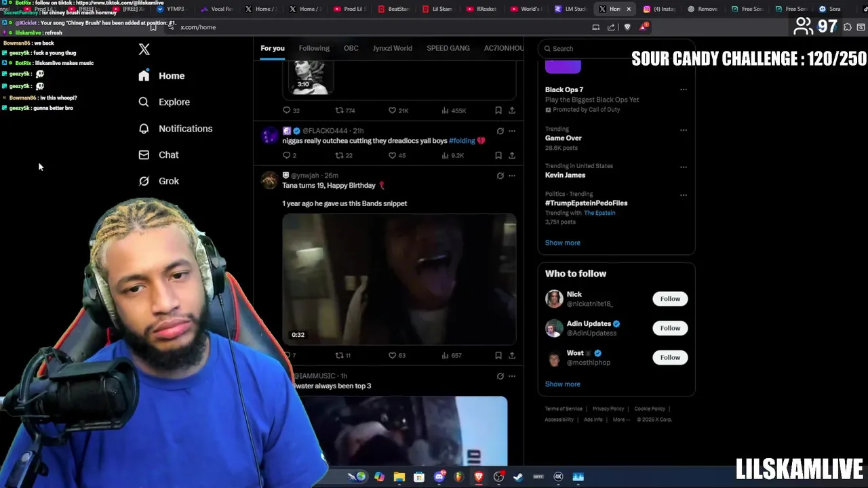Open FL Studio from the taskbar
The height and width of the screenshot is (488, 868).
[x=459, y=477]
